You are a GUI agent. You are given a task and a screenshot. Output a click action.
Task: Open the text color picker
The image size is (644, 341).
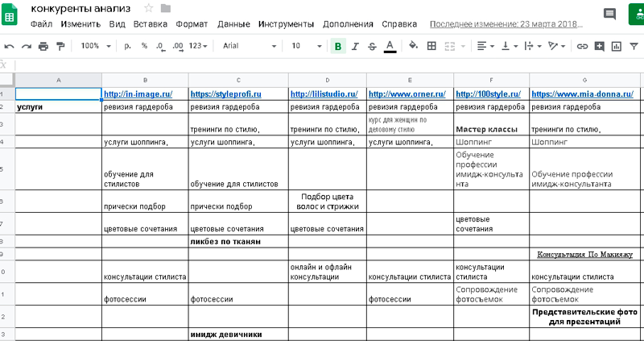coord(390,46)
